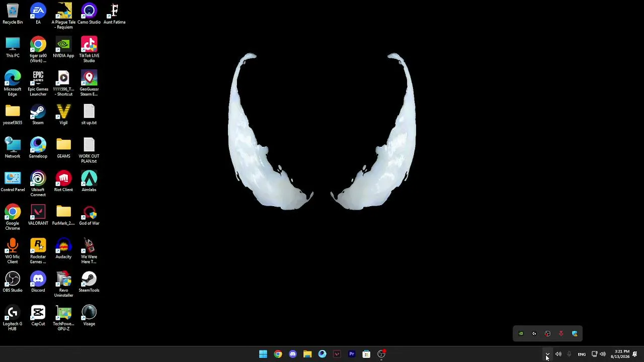Select the Aunt Fatima desktop shortcut
The image size is (644, 362).
pos(114,14)
